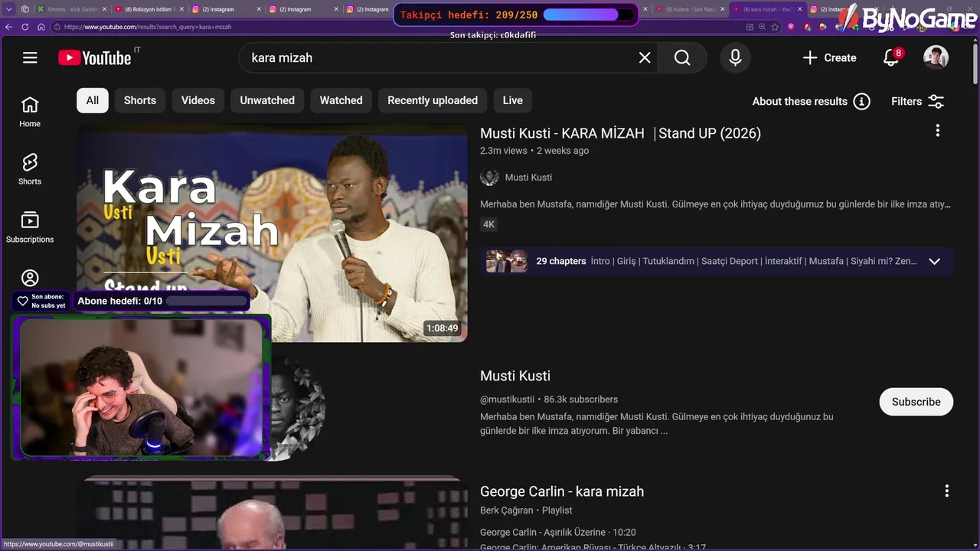Image resolution: width=980 pixels, height=551 pixels.
Task: Go back with the browser back arrow
Action: click(9, 27)
